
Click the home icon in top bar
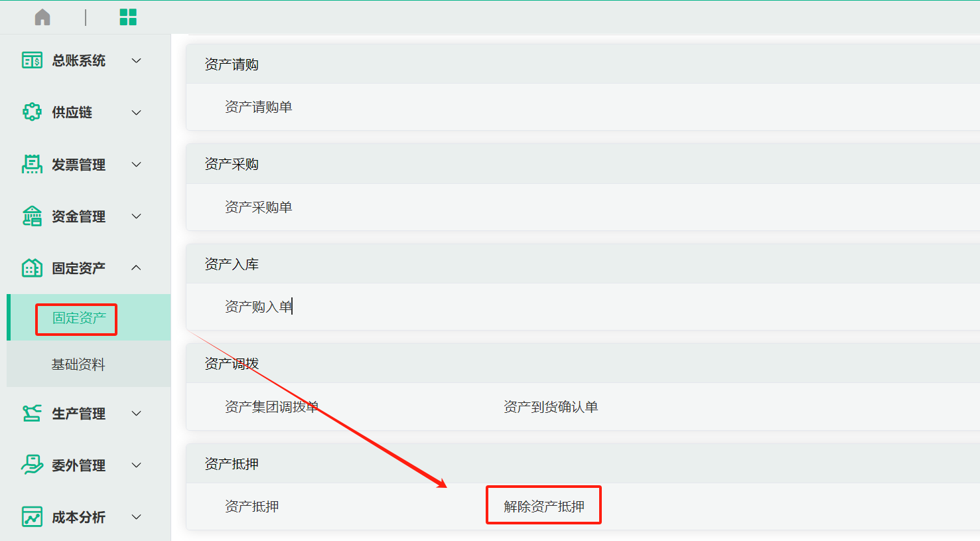pos(42,17)
